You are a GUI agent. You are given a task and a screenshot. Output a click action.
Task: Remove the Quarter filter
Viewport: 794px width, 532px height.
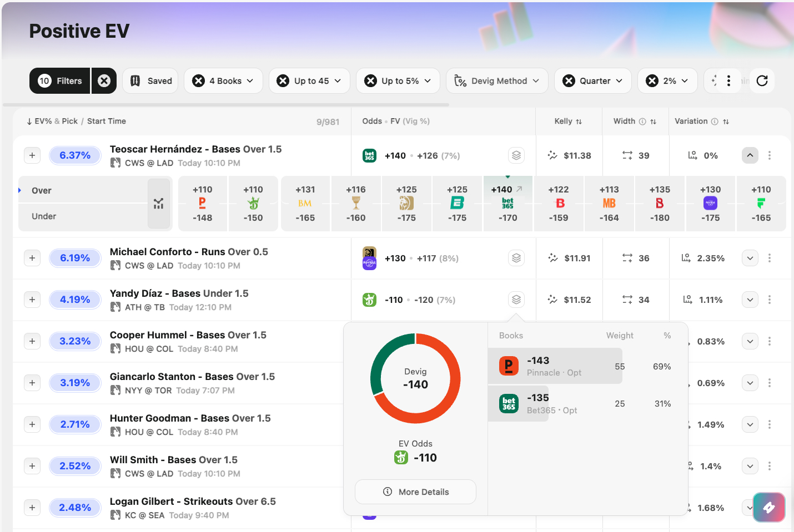click(x=569, y=81)
